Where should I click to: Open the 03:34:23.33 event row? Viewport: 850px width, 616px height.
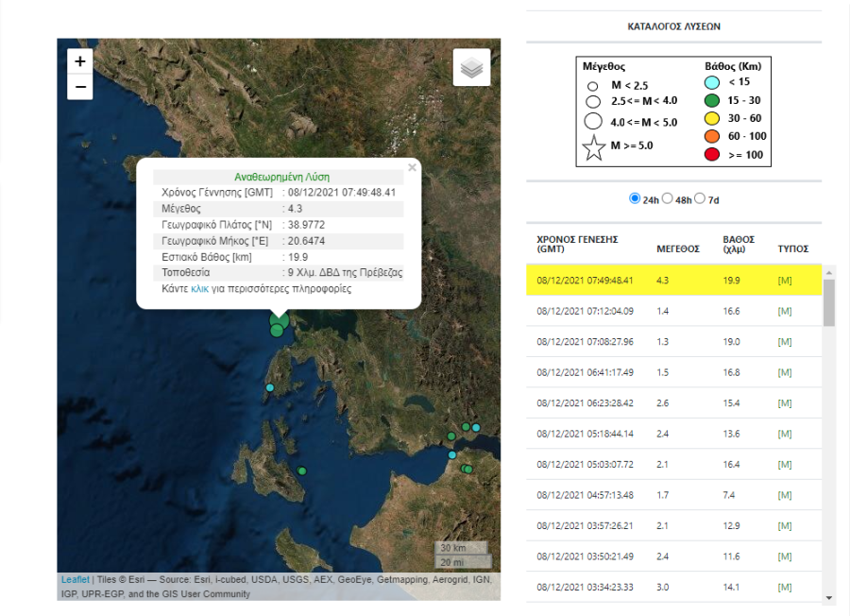coord(673,588)
